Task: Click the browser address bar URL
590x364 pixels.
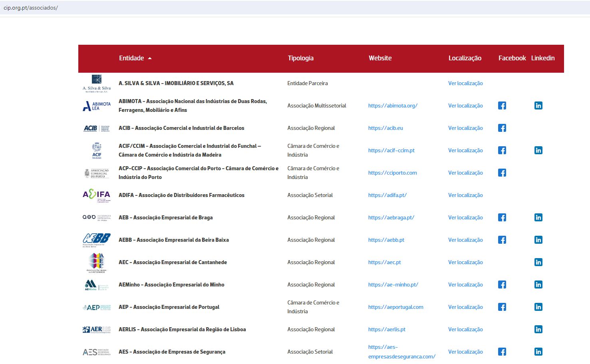Action: point(31,8)
